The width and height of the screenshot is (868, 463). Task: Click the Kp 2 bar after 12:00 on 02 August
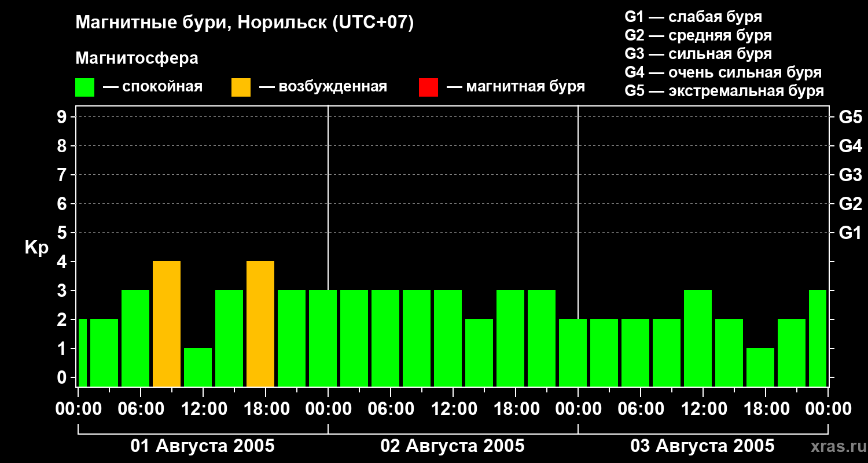479,352
